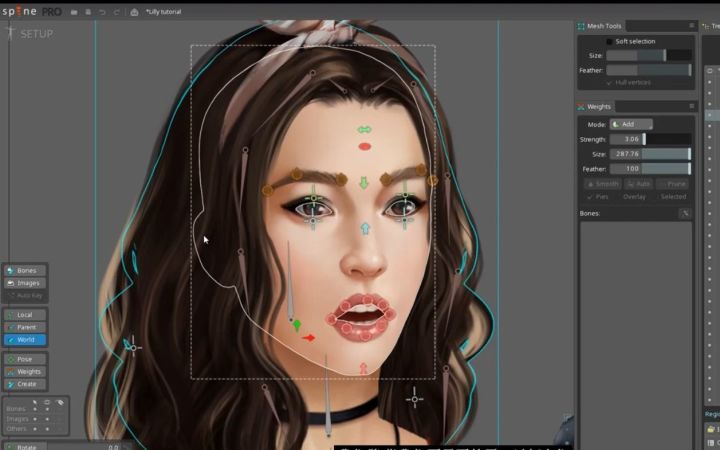Select the green down-arrow brow control
The image size is (720, 450).
click(364, 183)
